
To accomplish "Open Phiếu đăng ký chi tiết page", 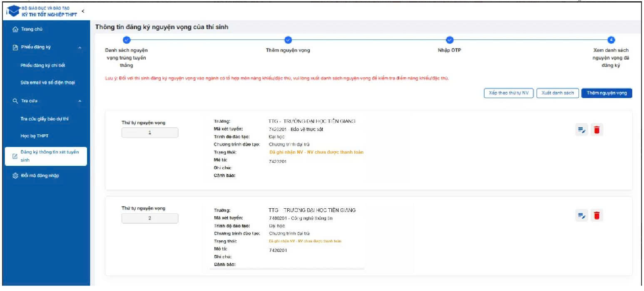I will pos(43,65).
